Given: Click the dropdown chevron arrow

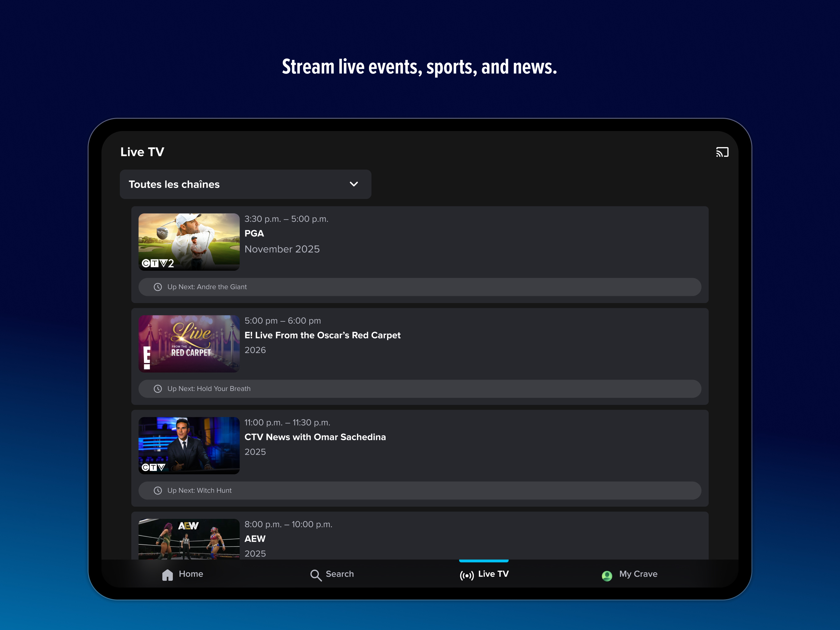Looking at the screenshot, I should pyautogui.click(x=354, y=184).
